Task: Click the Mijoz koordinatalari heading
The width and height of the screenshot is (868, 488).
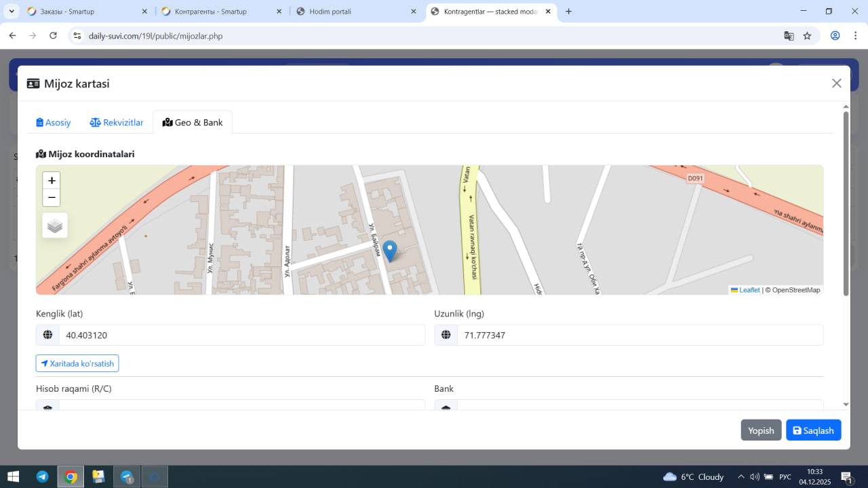Action: coord(92,154)
